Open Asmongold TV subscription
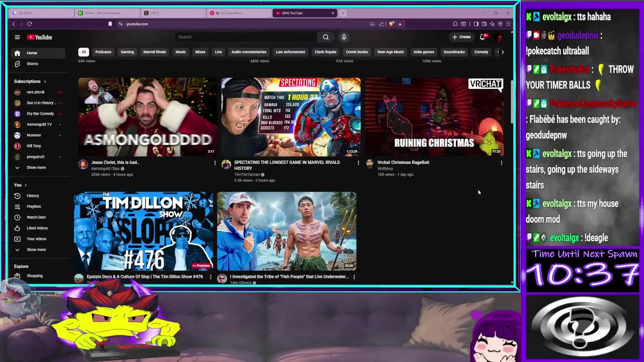Viewport: 644px width, 362px height. [x=38, y=124]
